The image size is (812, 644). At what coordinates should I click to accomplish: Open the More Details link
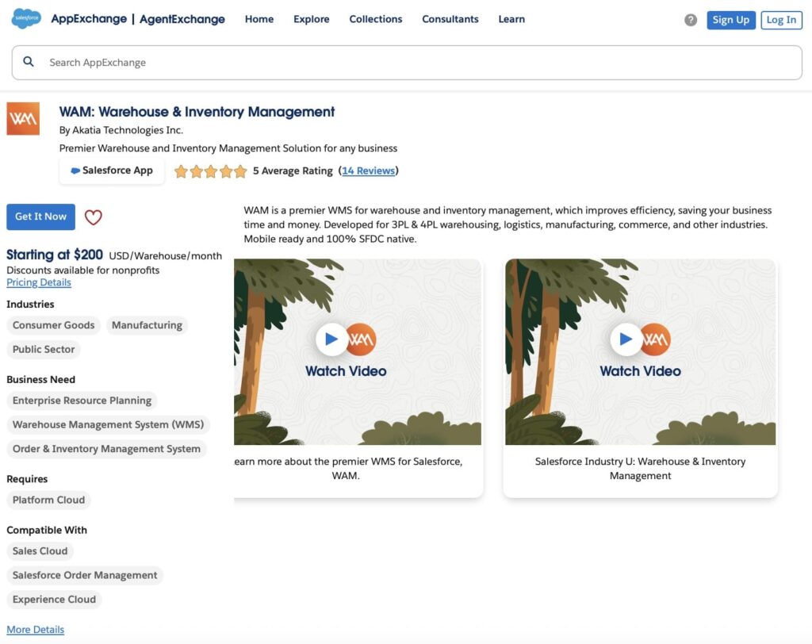[35, 630]
